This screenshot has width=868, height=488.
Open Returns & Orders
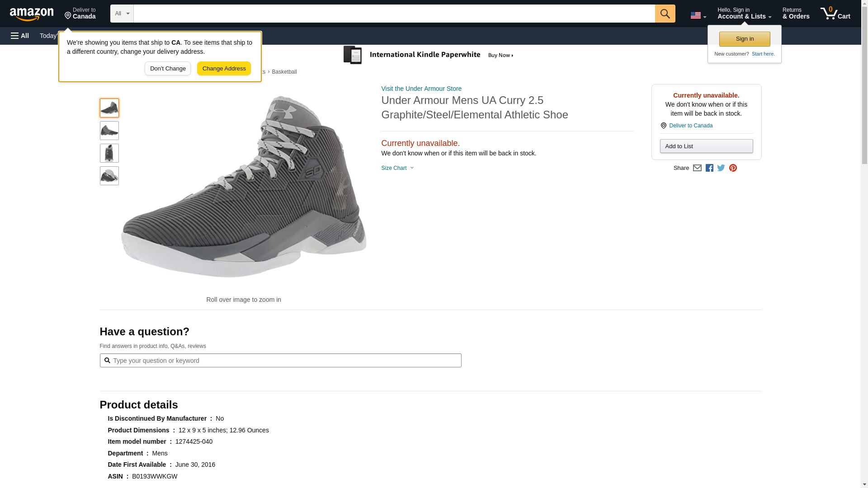[x=796, y=14]
